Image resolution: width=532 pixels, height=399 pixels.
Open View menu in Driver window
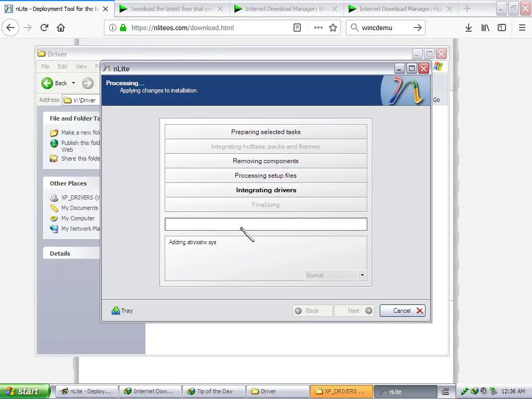[x=81, y=66]
